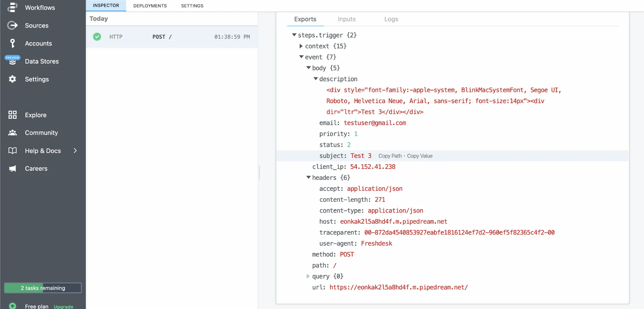Click the Upgrade link
644x309 pixels.
[x=63, y=306]
